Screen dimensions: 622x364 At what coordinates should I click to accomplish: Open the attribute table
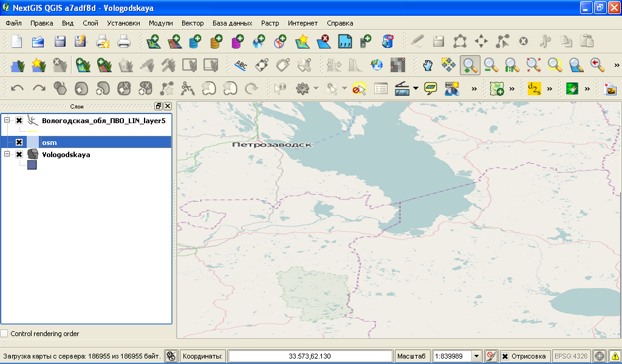pyautogui.click(x=380, y=88)
